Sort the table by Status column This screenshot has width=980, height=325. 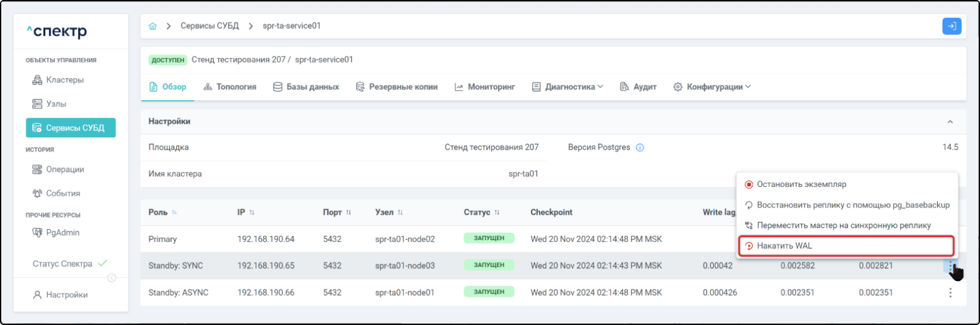point(497,212)
